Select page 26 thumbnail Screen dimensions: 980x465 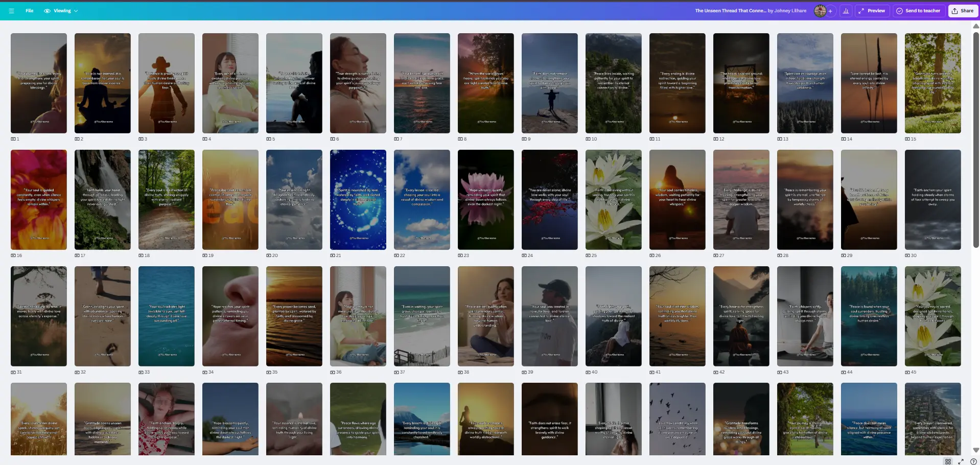(678, 200)
